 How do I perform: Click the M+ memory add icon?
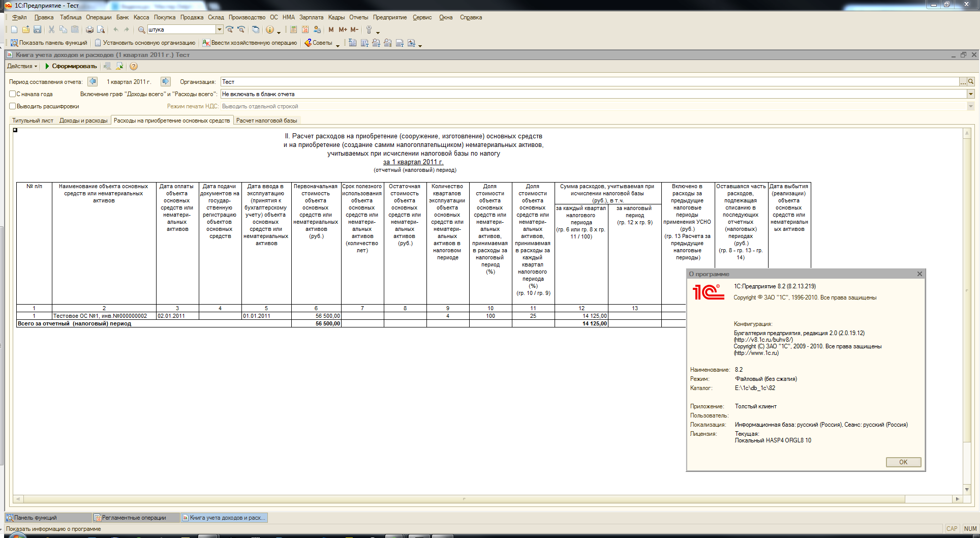pos(343,29)
